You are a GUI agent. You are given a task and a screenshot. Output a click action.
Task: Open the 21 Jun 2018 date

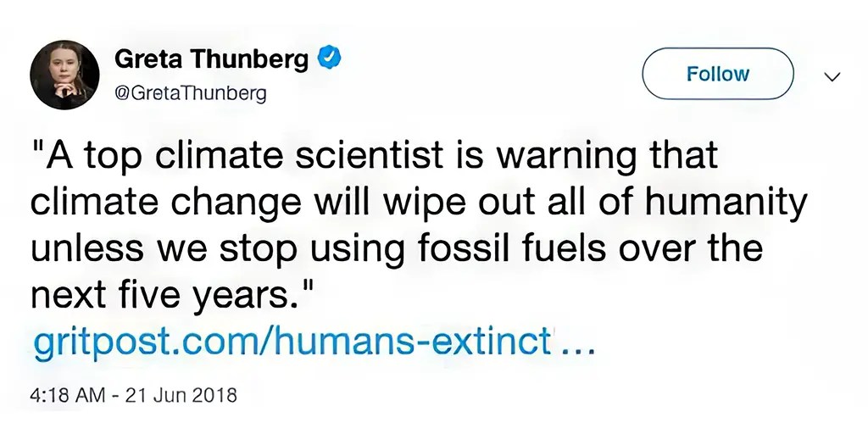click(181, 396)
